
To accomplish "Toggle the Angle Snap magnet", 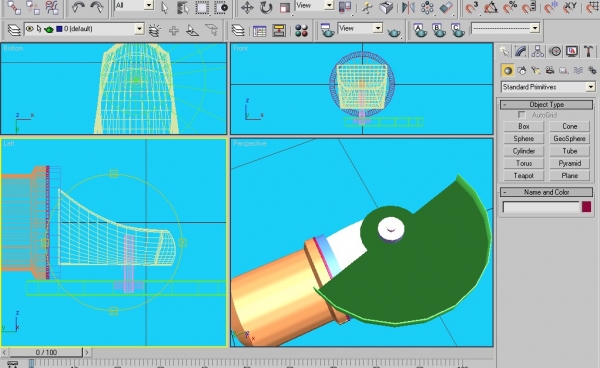I will (491, 7).
